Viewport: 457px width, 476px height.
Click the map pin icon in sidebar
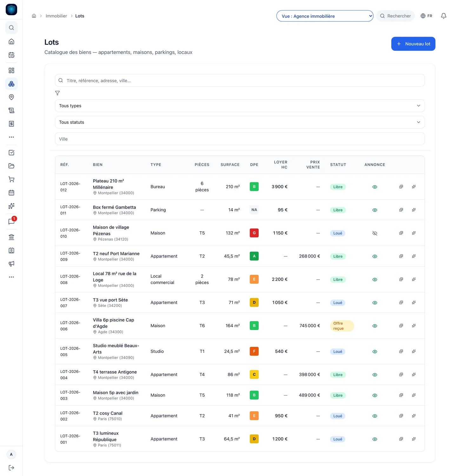point(11,97)
